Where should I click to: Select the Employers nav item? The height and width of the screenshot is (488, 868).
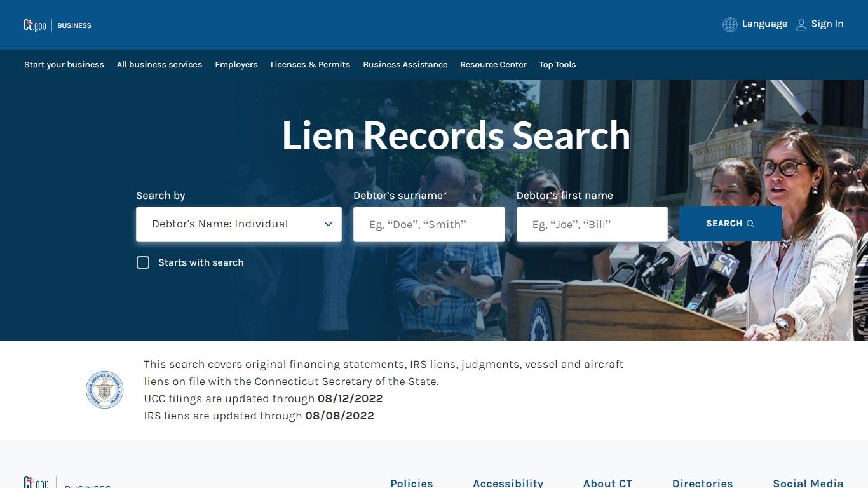[236, 65]
